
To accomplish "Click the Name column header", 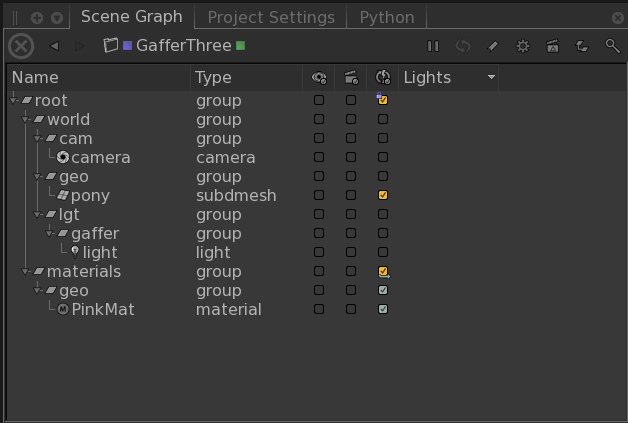I will pyautogui.click(x=35, y=77).
